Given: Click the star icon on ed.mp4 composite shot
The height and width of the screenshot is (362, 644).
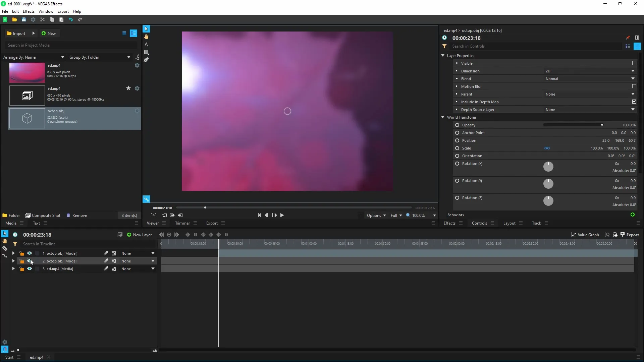Looking at the screenshot, I should [x=128, y=88].
